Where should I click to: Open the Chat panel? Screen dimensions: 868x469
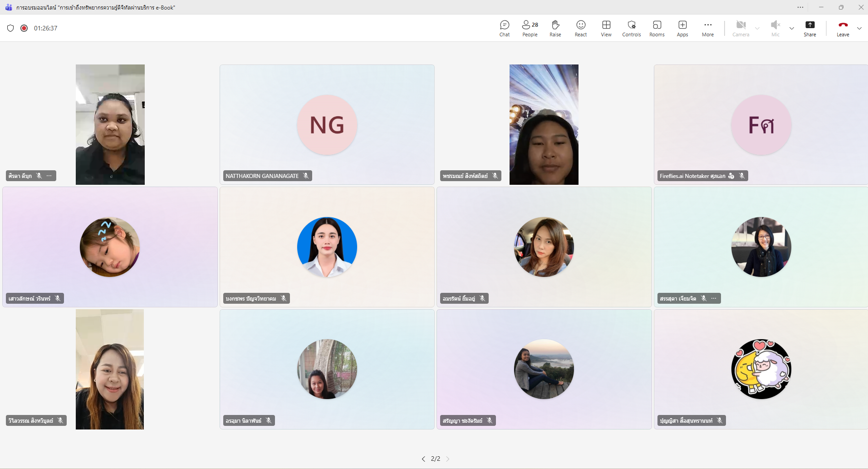(x=505, y=28)
